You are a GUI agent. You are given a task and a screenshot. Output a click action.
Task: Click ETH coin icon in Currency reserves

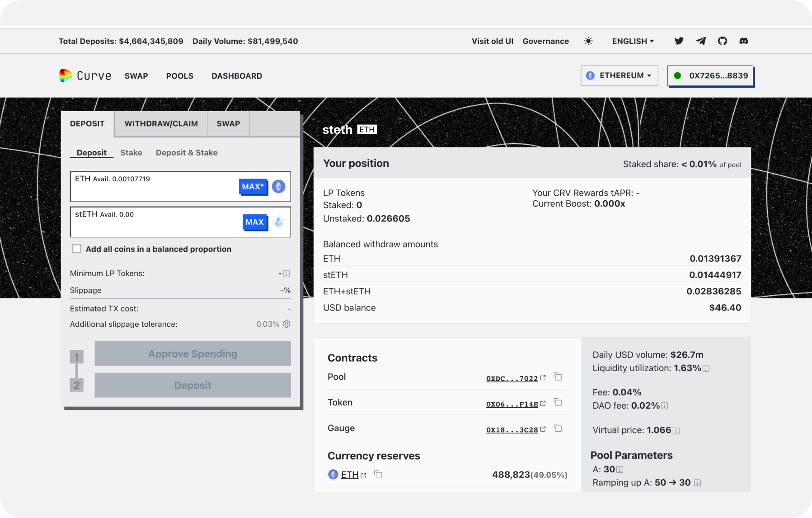pyautogui.click(x=333, y=474)
